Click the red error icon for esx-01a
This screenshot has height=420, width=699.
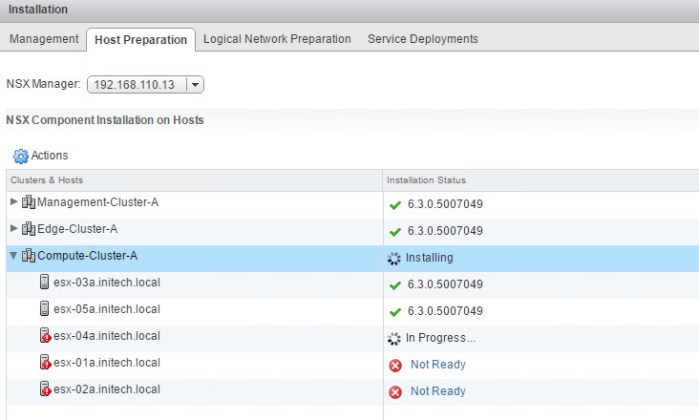395,365
